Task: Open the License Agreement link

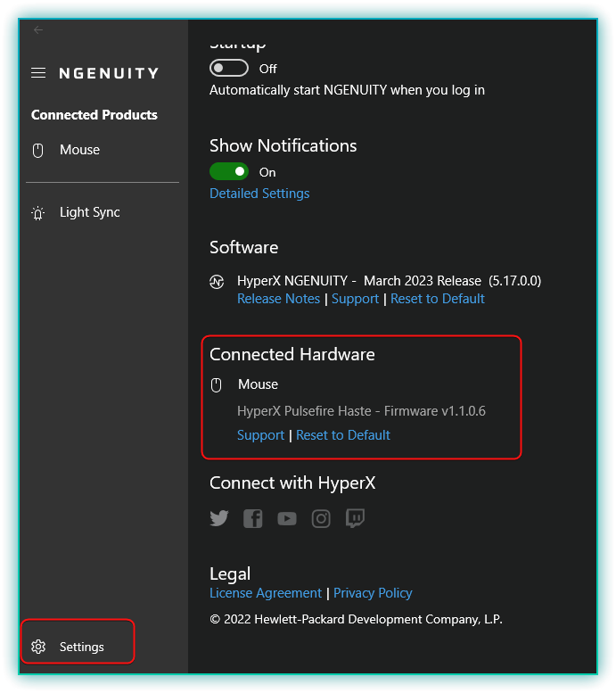Action: 266,593
